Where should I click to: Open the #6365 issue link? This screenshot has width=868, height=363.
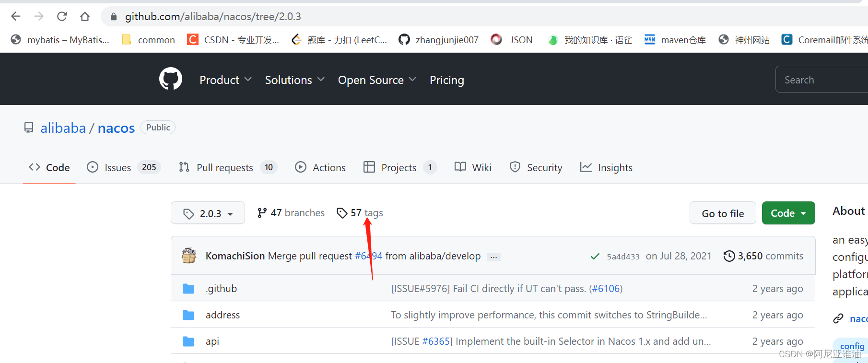pos(436,341)
